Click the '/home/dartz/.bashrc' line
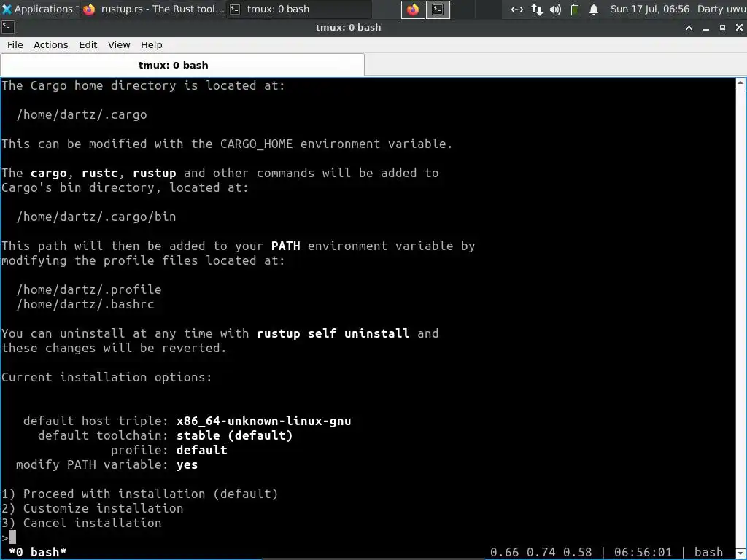Screen dimensions: 747x560 point(85,304)
